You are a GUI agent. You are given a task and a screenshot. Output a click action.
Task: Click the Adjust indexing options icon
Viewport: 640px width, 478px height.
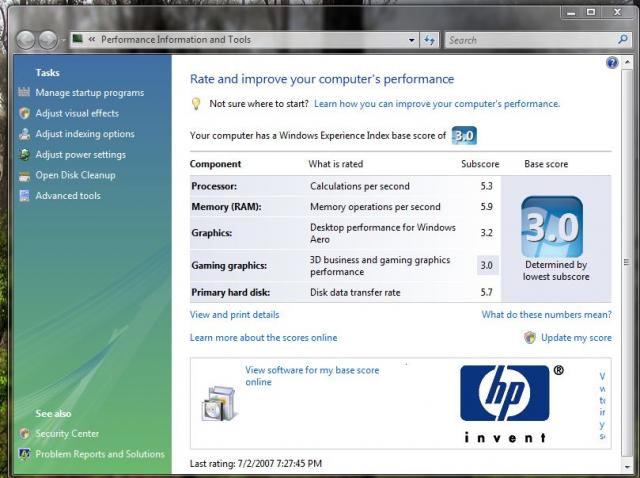pos(24,134)
